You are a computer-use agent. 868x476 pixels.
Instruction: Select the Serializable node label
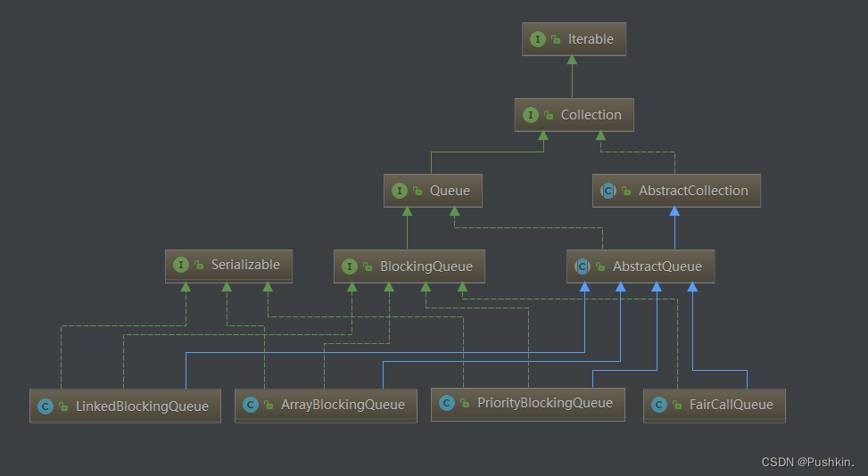coord(245,265)
